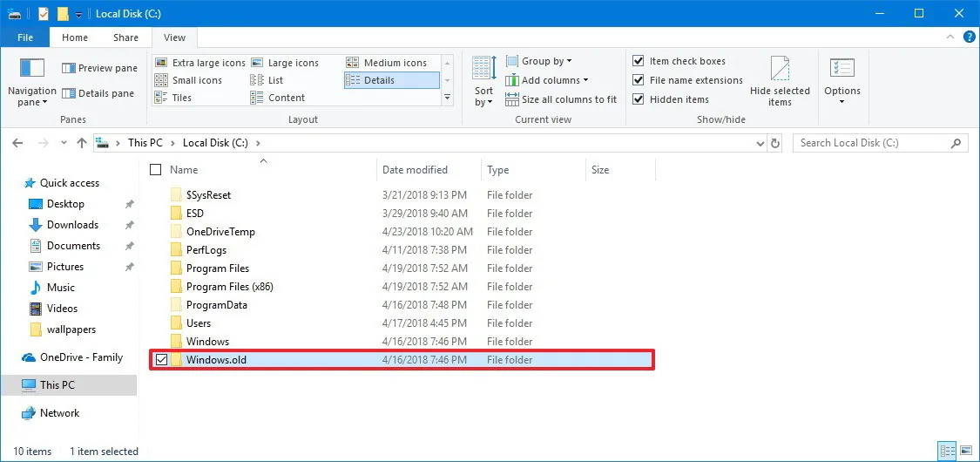Open the Navigation pane menu
The height and width of the screenshot is (462, 980).
(32, 82)
